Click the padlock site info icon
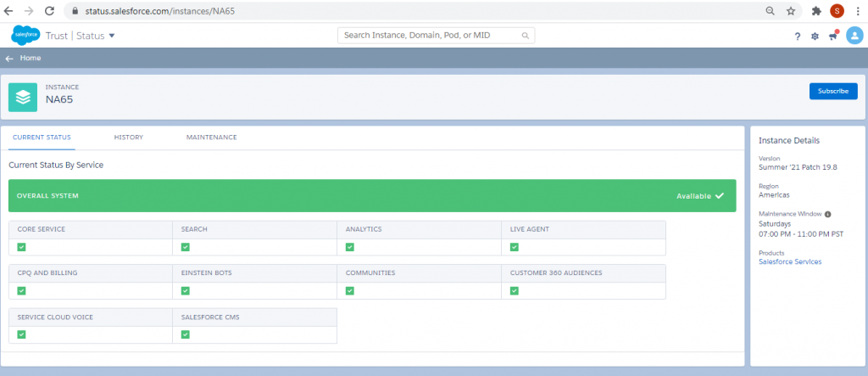 point(75,11)
